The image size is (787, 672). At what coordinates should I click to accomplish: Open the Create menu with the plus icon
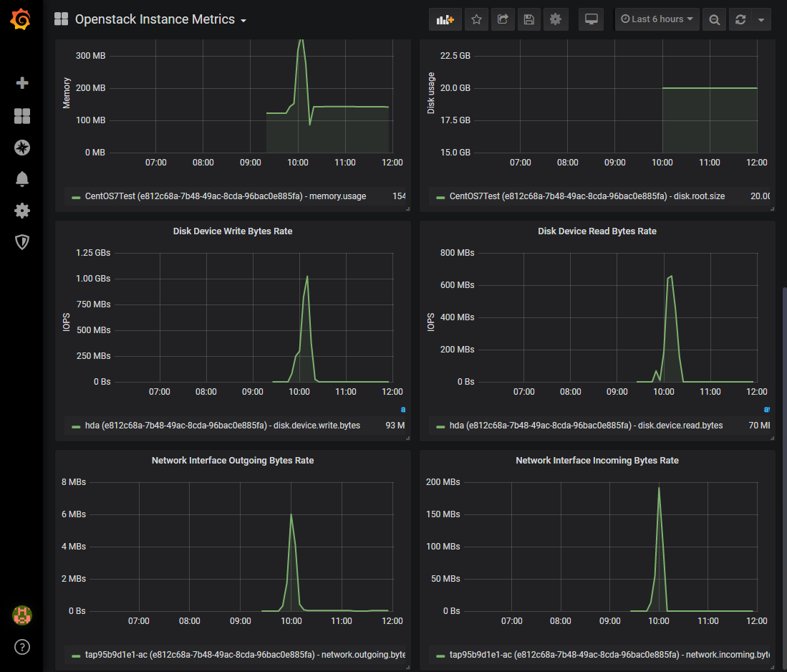pyautogui.click(x=21, y=83)
